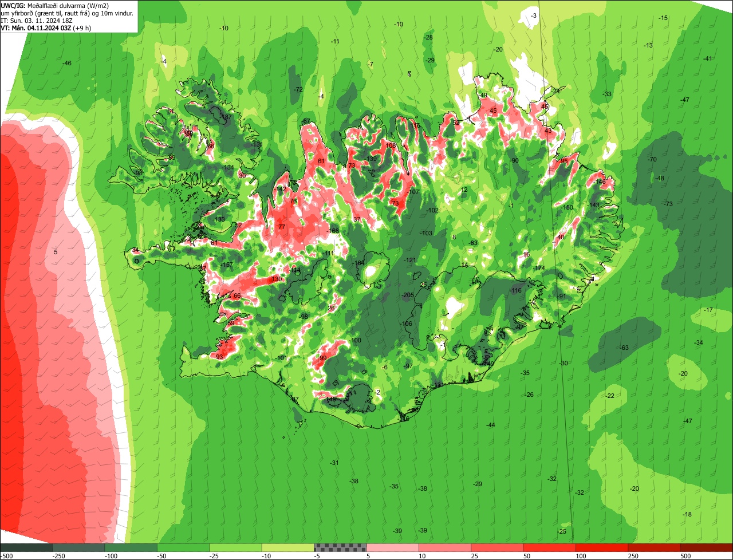The width and height of the screenshot is (733, 560).
Task: Click the map value '-146' on the east coast
Action: pos(600,182)
